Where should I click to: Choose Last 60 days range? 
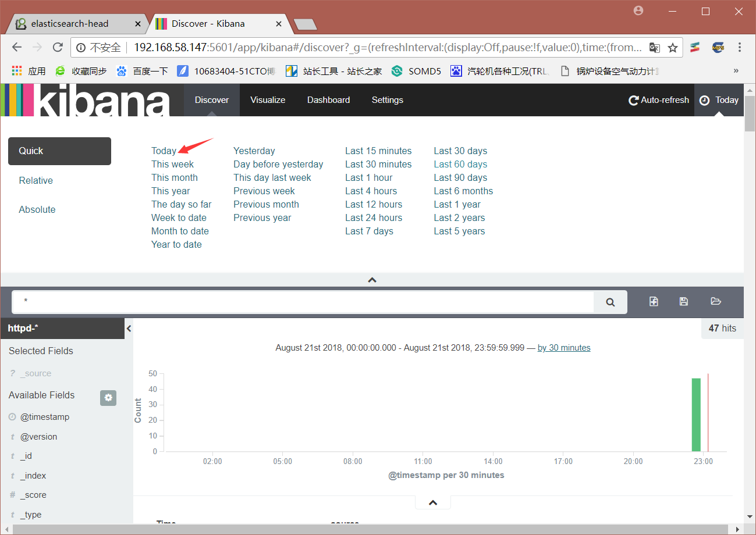[x=460, y=165]
